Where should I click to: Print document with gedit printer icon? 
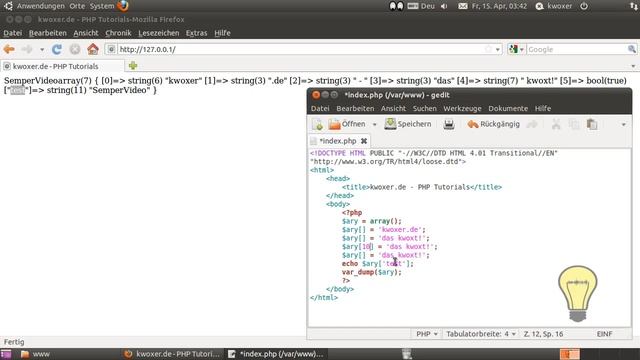click(449, 124)
